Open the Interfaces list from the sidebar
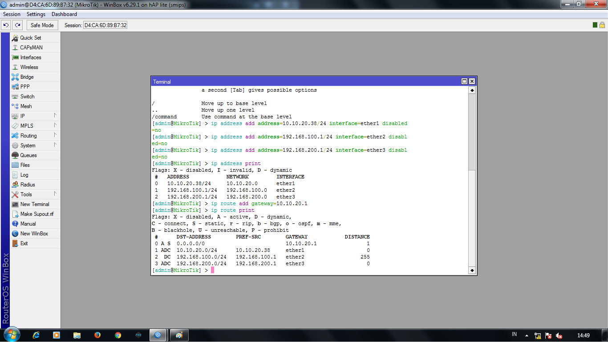 [35, 57]
